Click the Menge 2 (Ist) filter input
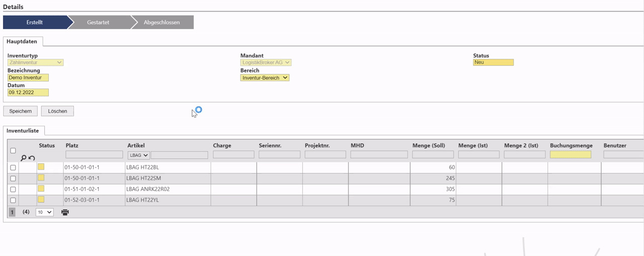This screenshot has height=256, width=644. (x=525, y=155)
